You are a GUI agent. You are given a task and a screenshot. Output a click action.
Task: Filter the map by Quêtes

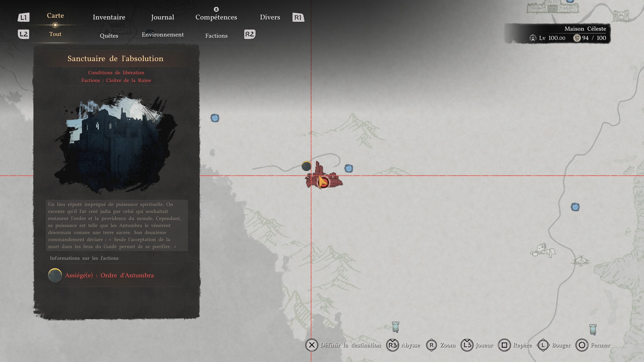point(109,36)
